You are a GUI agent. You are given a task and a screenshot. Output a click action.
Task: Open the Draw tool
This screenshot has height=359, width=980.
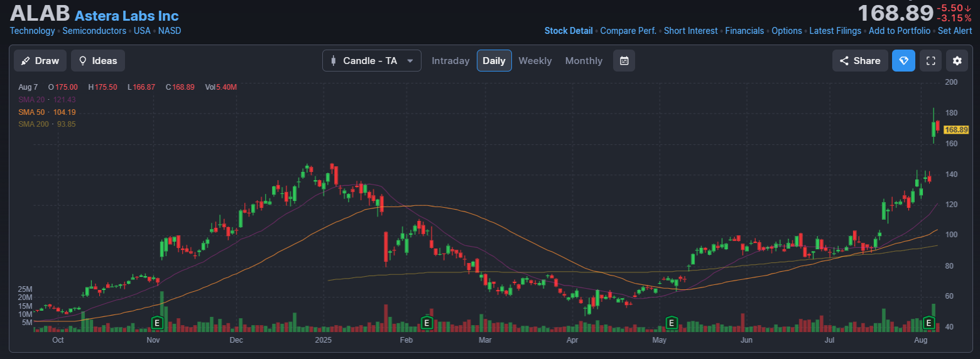[x=40, y=61]
